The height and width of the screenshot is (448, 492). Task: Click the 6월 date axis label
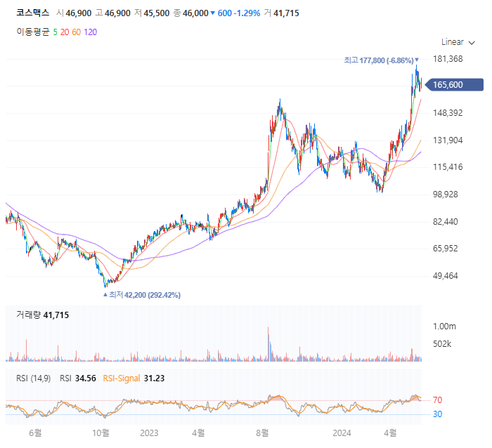[x=35, y=433]
